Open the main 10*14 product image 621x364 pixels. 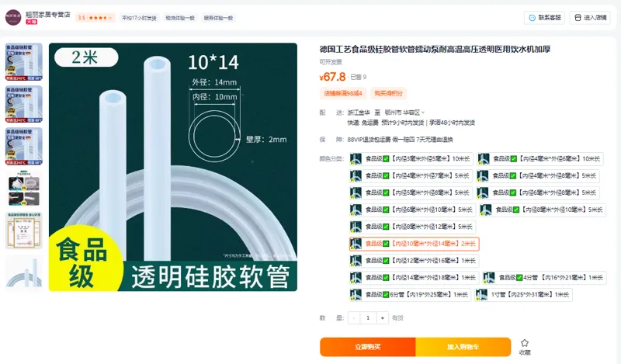pos(172,167)
